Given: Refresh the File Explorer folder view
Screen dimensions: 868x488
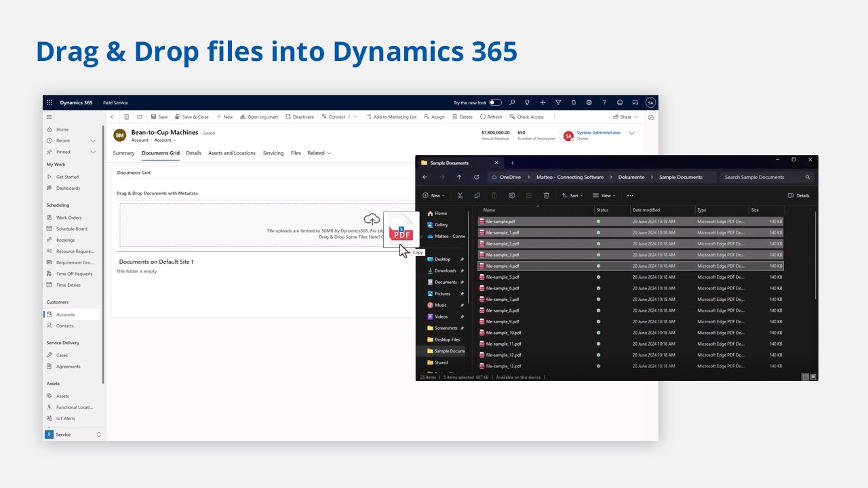Looking at the screenshot, I should click(x=477, y=177).
